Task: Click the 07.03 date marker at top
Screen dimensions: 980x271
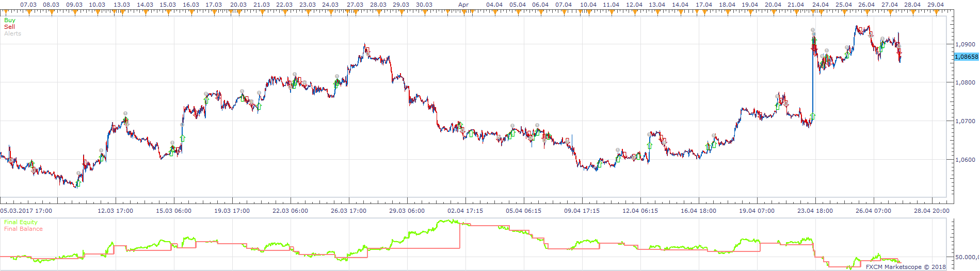Action: (x=28, y=5)
